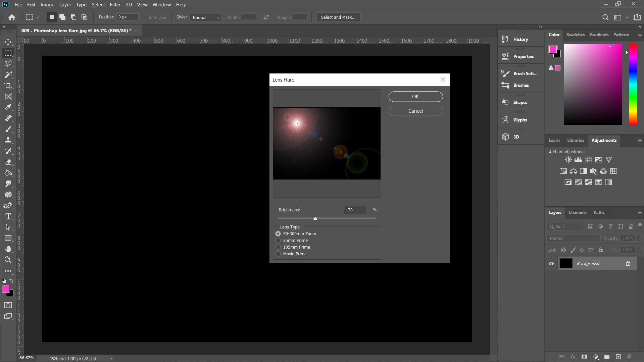Enable the Anti-alias checkbox

(x=145, y=17)
